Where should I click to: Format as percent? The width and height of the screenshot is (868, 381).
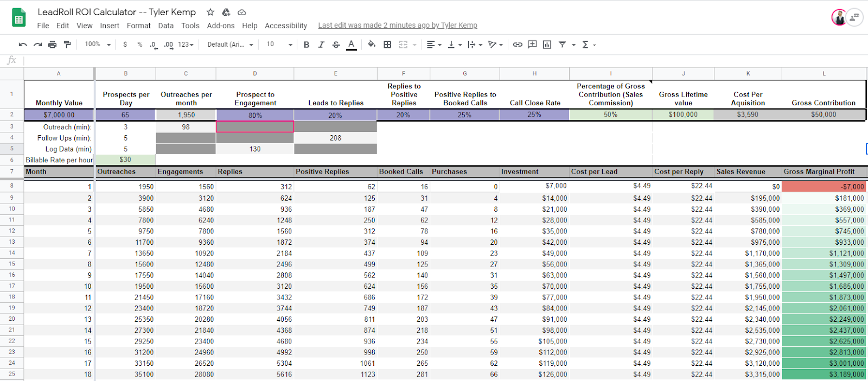[x=139, y=45]
